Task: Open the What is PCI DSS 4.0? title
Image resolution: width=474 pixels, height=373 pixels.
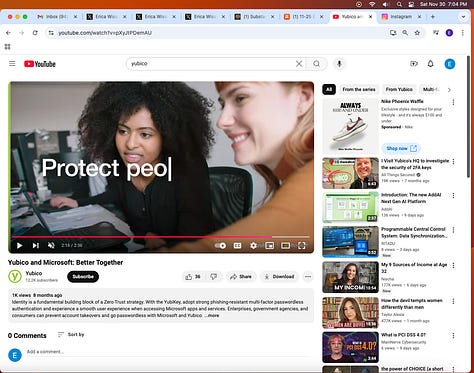Action: point(403,335)
